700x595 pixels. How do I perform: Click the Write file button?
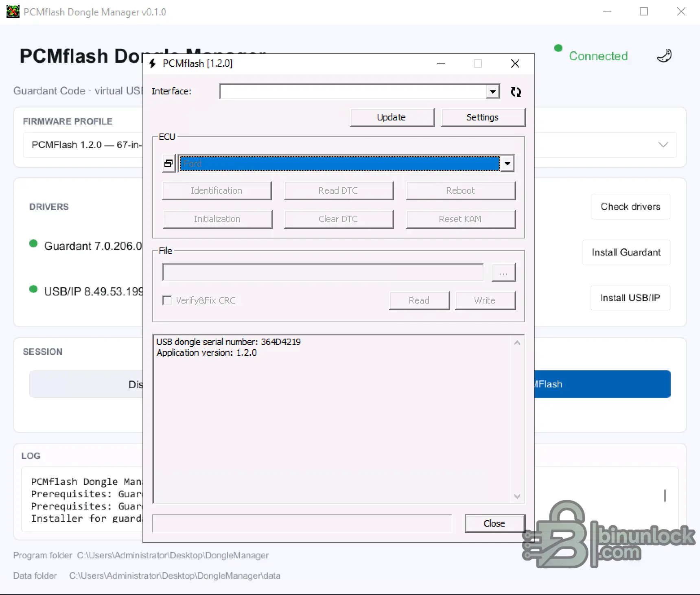tap(485, 300)
